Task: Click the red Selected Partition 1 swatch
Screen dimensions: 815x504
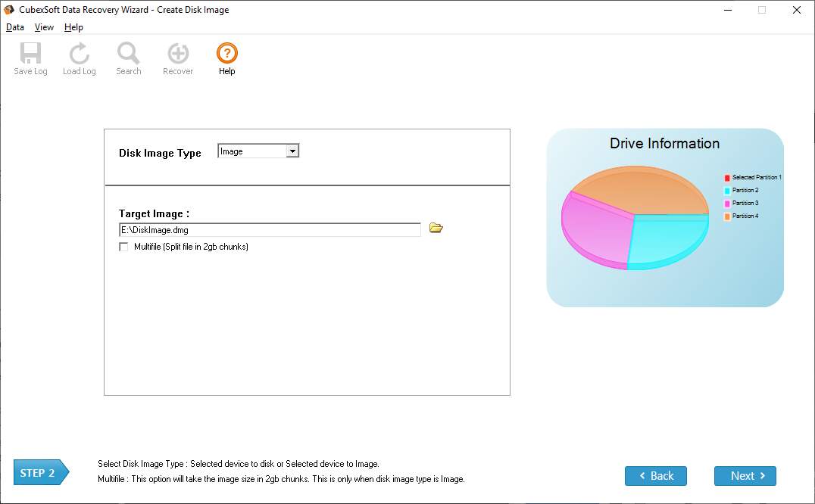Action: 727,178
